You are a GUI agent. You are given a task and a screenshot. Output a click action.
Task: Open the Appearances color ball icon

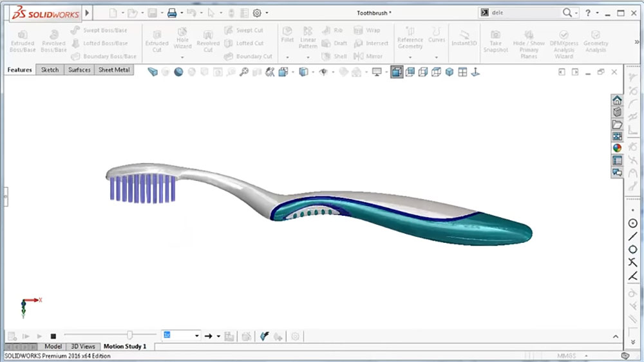[x=617, y=148]
